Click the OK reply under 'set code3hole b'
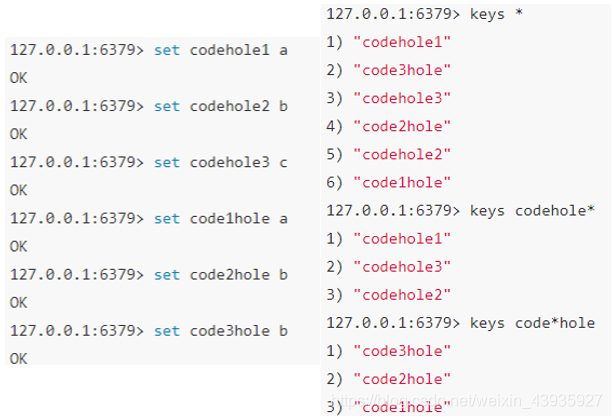Image resolution: width=612 pixels, height=419 pixels. (19, 358)
